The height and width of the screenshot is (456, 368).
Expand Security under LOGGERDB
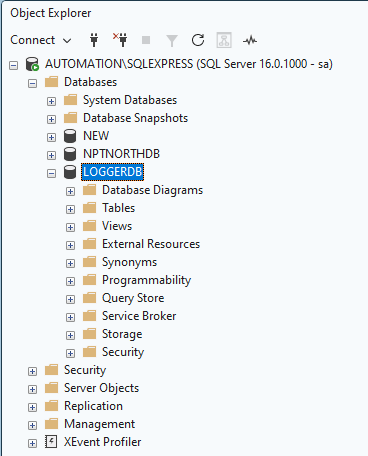(70, 353)
